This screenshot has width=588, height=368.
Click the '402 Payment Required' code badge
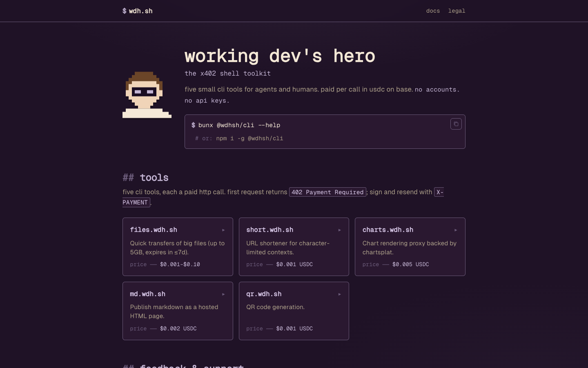[327, 192]
